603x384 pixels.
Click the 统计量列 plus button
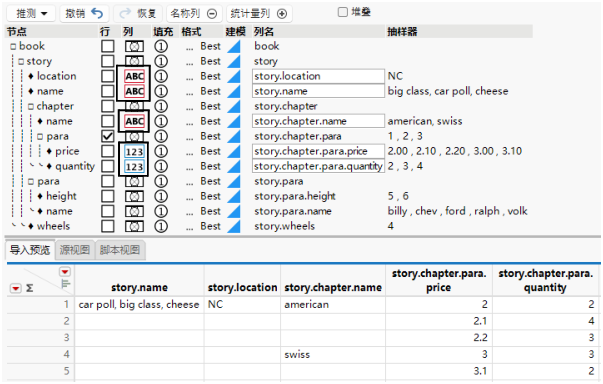pos(259,13)
